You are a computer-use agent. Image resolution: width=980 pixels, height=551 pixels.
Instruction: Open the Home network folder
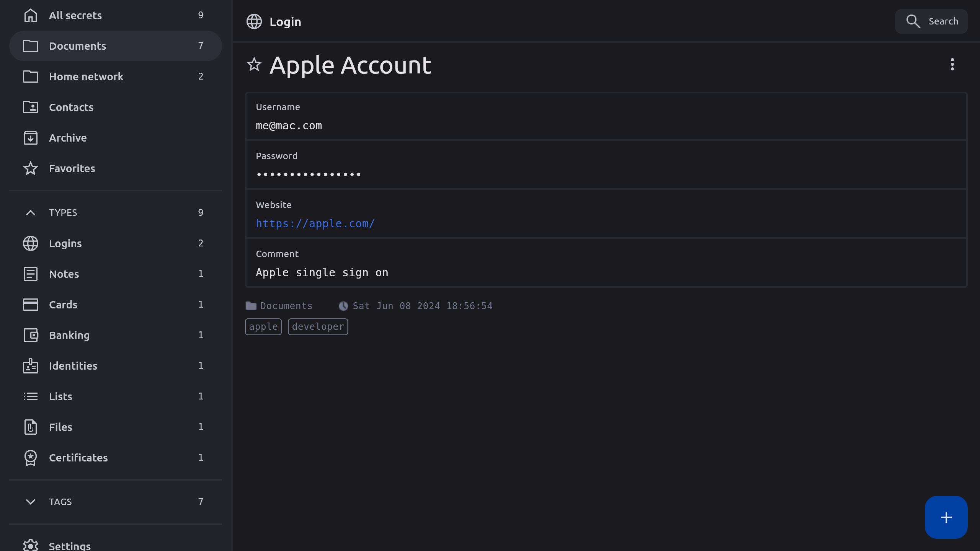tap(86, 77)
